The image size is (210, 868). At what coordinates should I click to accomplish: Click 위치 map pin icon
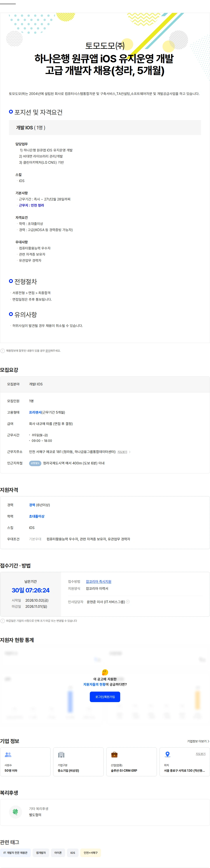pyautogui.click(x=168, y=754)
